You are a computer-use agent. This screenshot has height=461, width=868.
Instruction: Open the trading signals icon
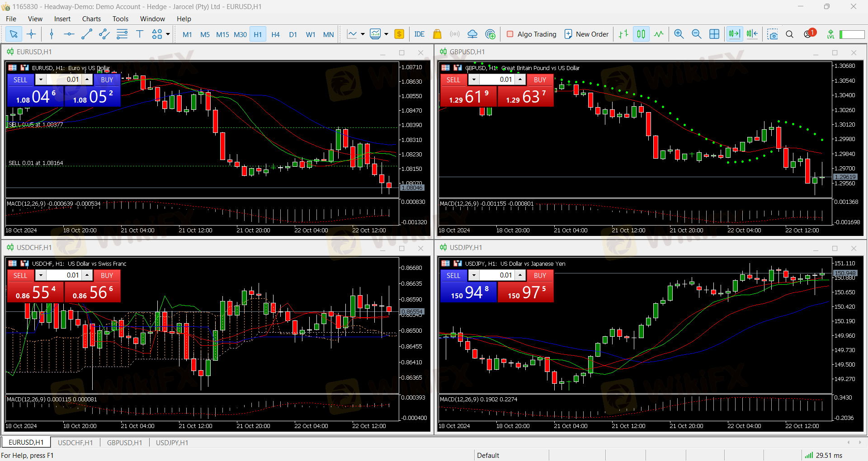[455, 34]
